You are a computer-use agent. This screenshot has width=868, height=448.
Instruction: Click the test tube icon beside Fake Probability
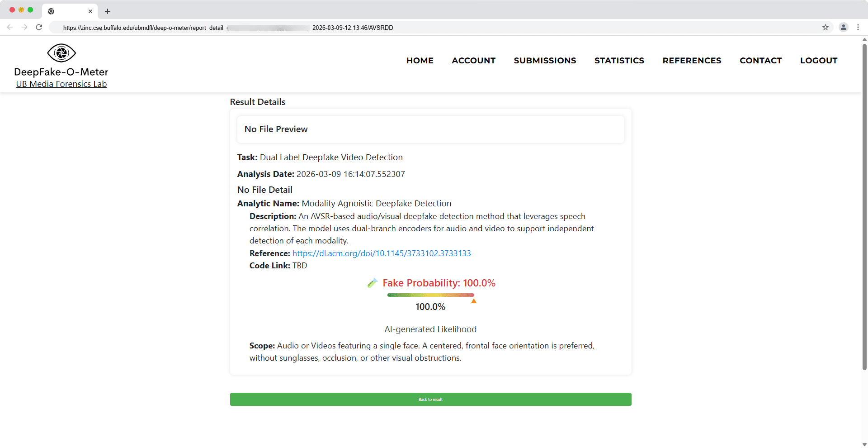pyautogui.click(x=373, y=283)
